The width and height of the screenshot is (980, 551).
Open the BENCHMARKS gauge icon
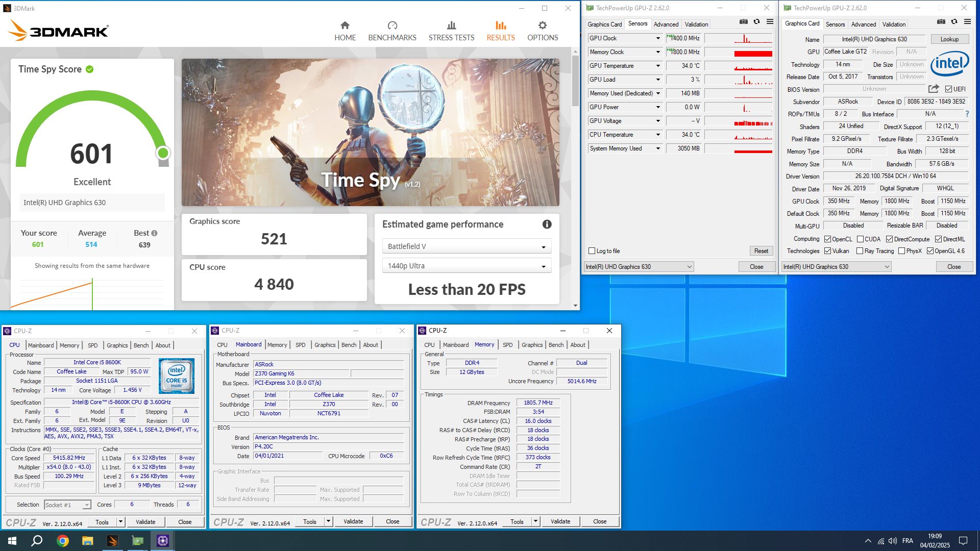click(392, 26)
